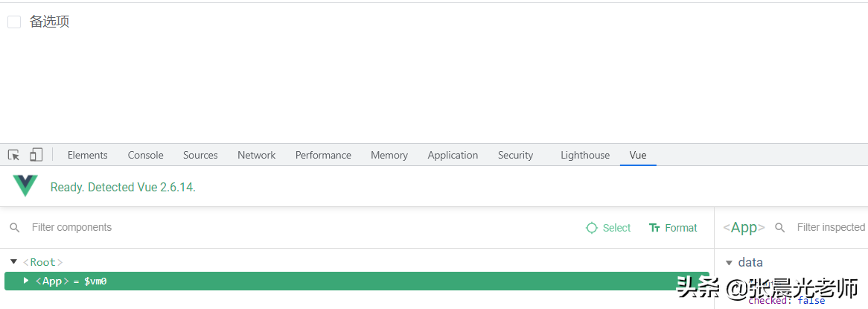Click the Select component button
The width and height of the screenshot is (868, 309).
click(x=616, y=228)
